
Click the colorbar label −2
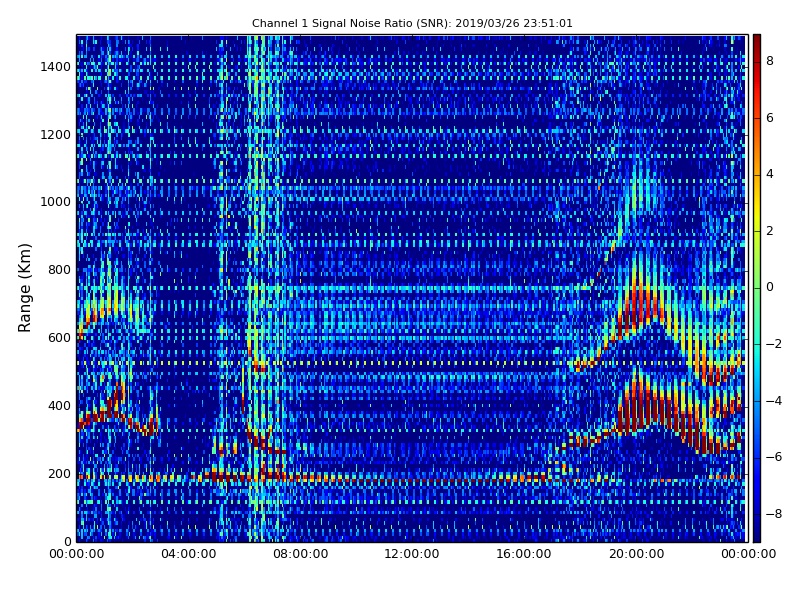(x=773, y=344)
